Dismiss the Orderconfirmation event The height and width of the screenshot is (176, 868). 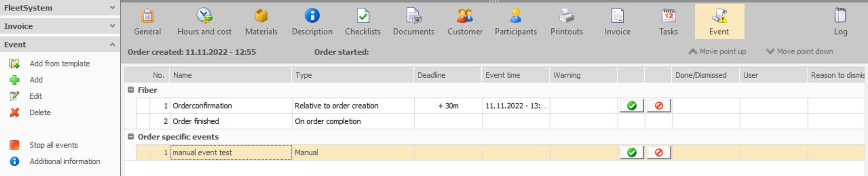659,106
